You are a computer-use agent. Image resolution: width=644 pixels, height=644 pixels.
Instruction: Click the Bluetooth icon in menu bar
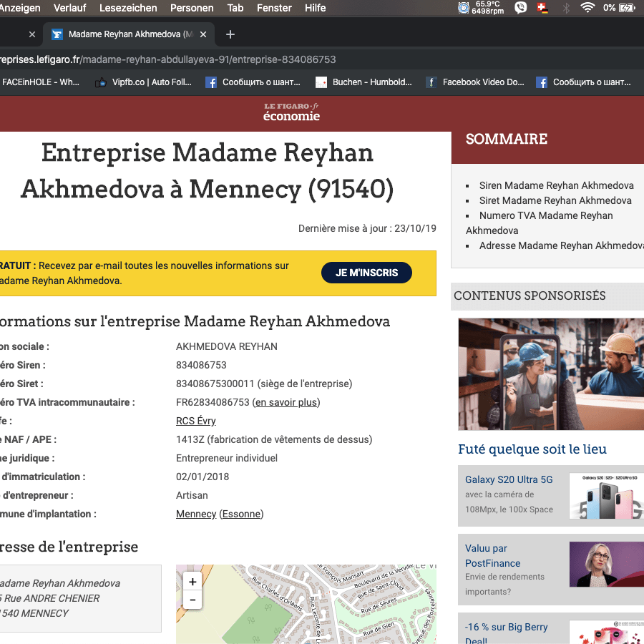pos(565,8)
